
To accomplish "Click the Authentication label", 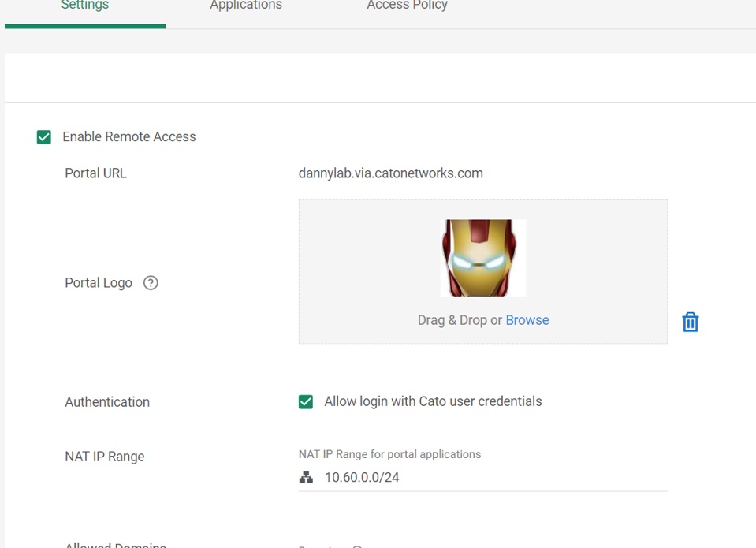I will (x=107, y=402).
